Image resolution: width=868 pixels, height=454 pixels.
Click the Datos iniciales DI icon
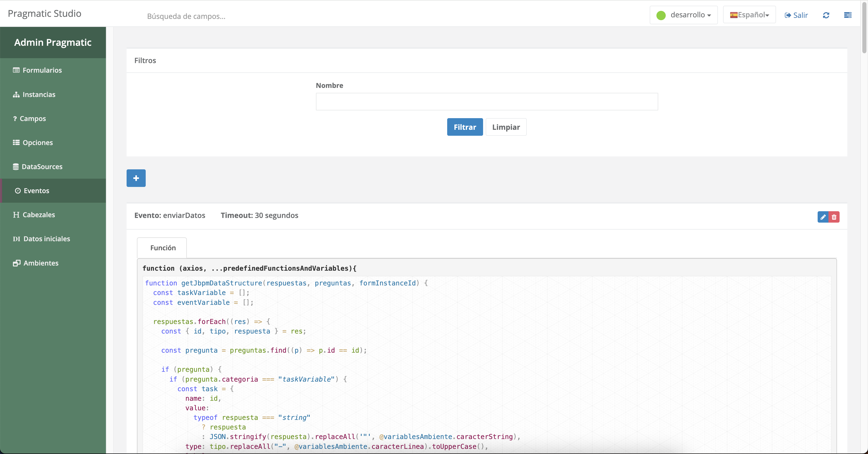(x=17, y=239)
